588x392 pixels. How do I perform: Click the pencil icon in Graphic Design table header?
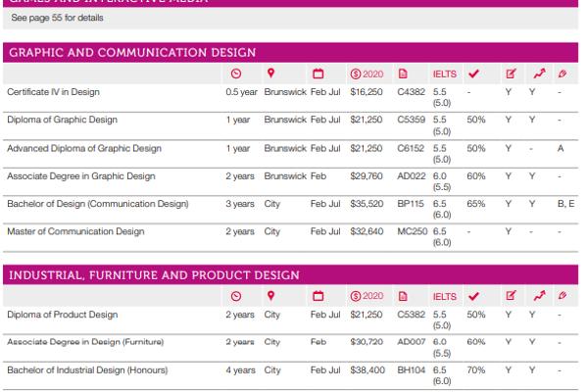click(562, 73)
